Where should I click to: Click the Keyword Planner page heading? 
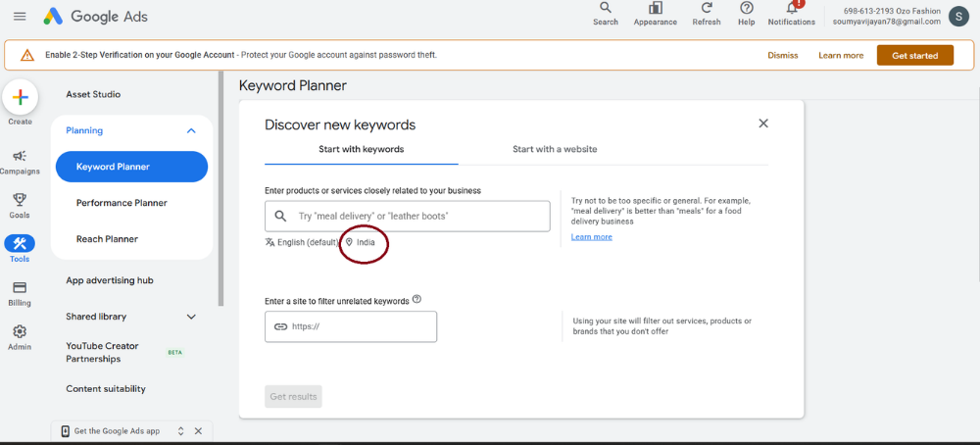point(292,85)
